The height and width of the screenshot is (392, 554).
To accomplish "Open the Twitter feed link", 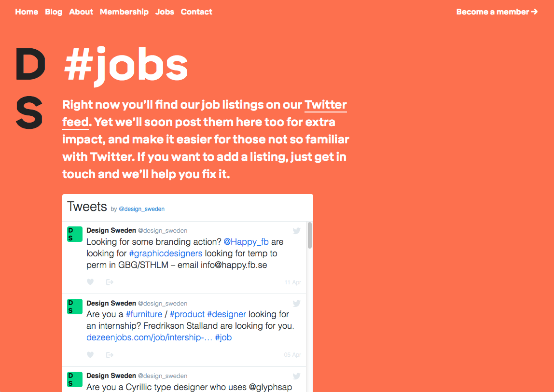I will (325, 105).
